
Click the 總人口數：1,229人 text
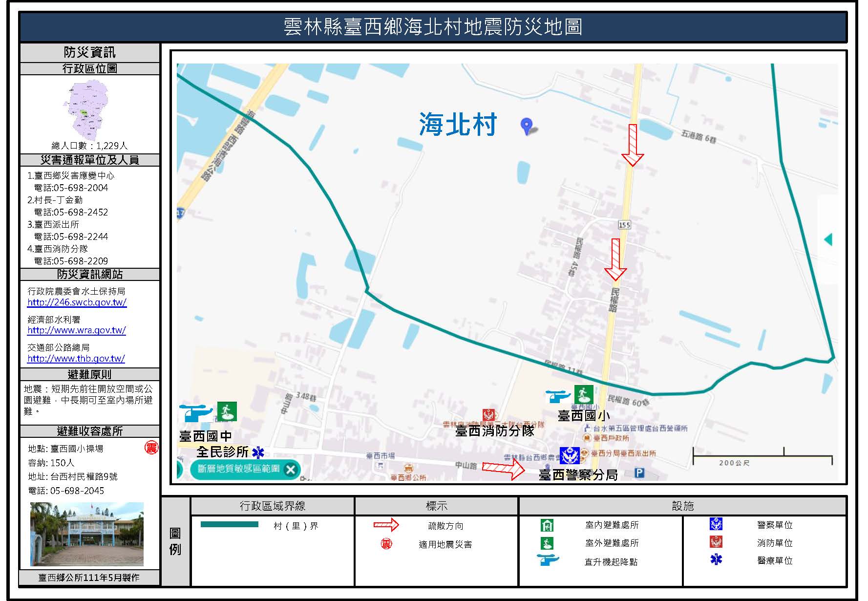[x=89, y=146]
